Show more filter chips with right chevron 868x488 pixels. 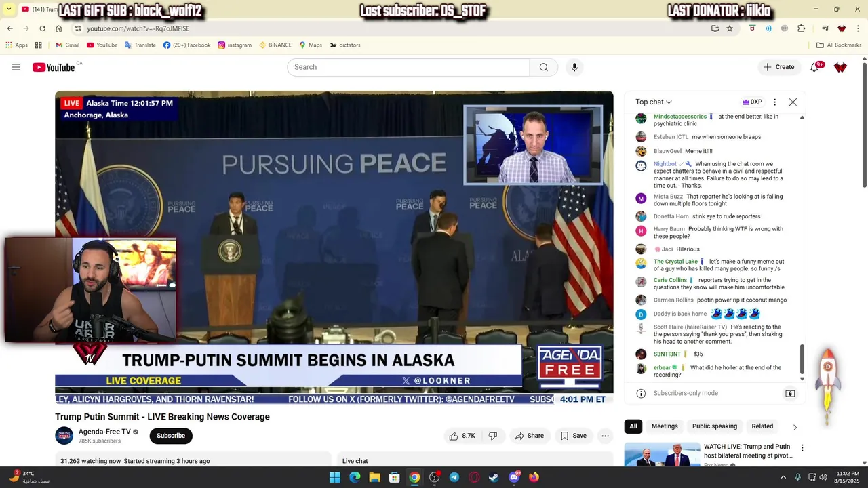pos(795,427)
